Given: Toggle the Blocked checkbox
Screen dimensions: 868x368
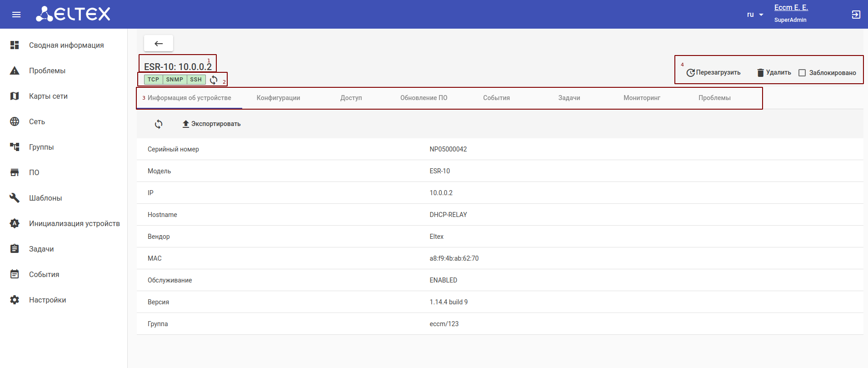Looking at the screenshot, I should tap(802, 73).
